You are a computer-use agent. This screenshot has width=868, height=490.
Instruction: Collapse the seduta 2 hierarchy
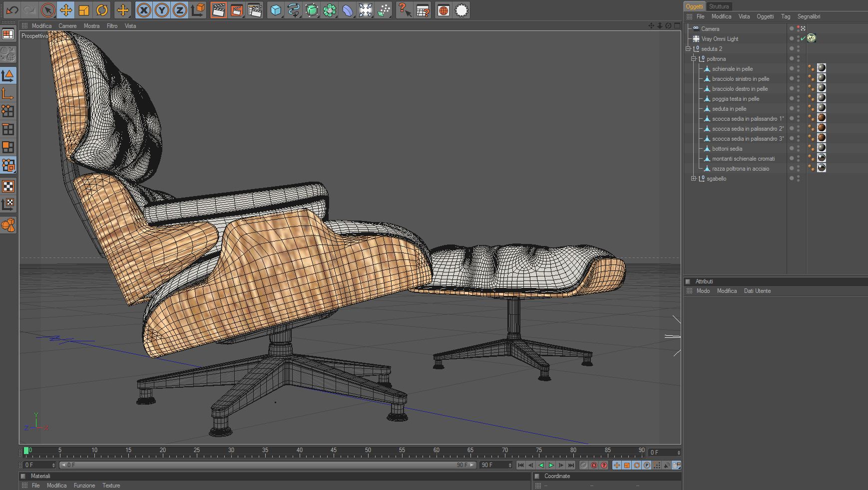pos(688,49)
